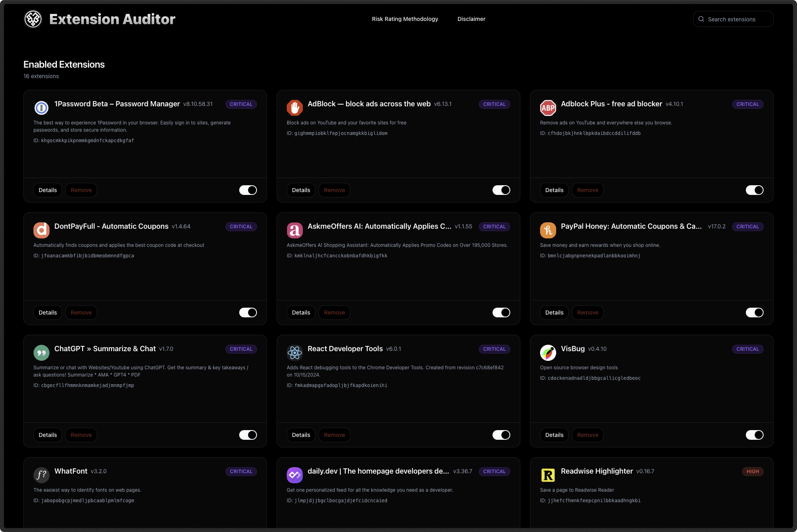797x532 pixels.
Task: Click the VisBug extension icon
Action: point(548,352)
